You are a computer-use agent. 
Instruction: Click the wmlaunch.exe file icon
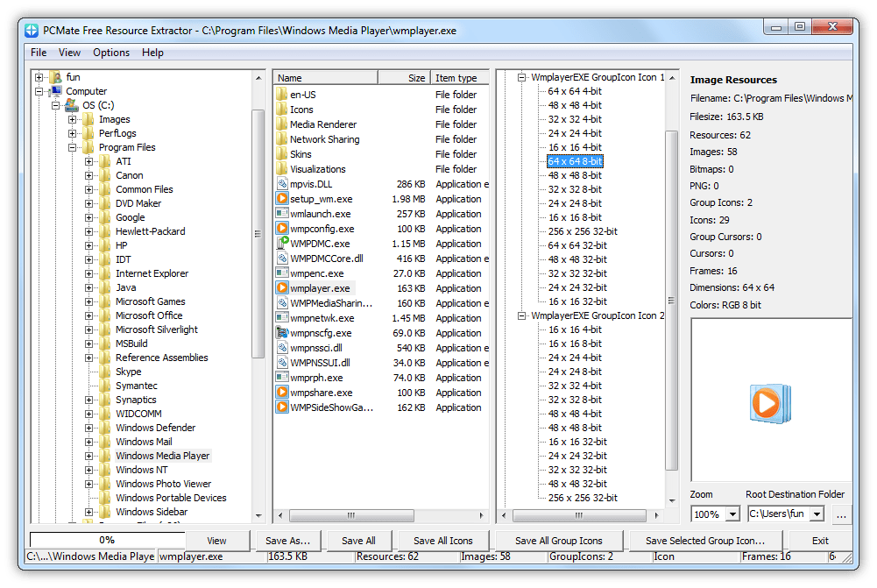282,214
